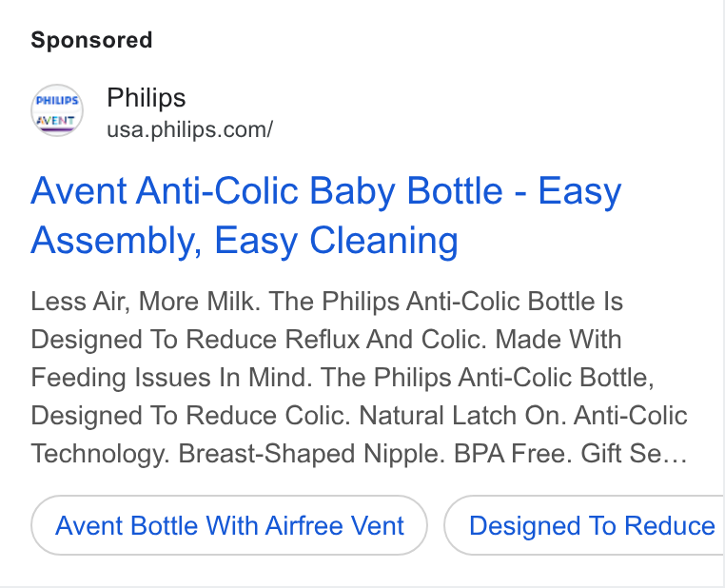Click "Easy" at the end of the headline's first line
This screenshot has width=725, height=588.
tap(579, 191)
